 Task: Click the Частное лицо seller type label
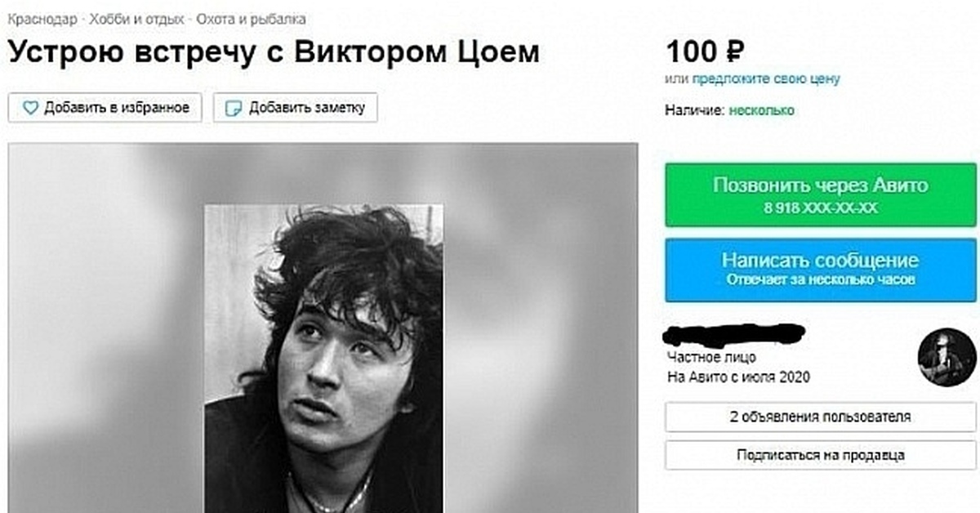[x=711, y=357]
